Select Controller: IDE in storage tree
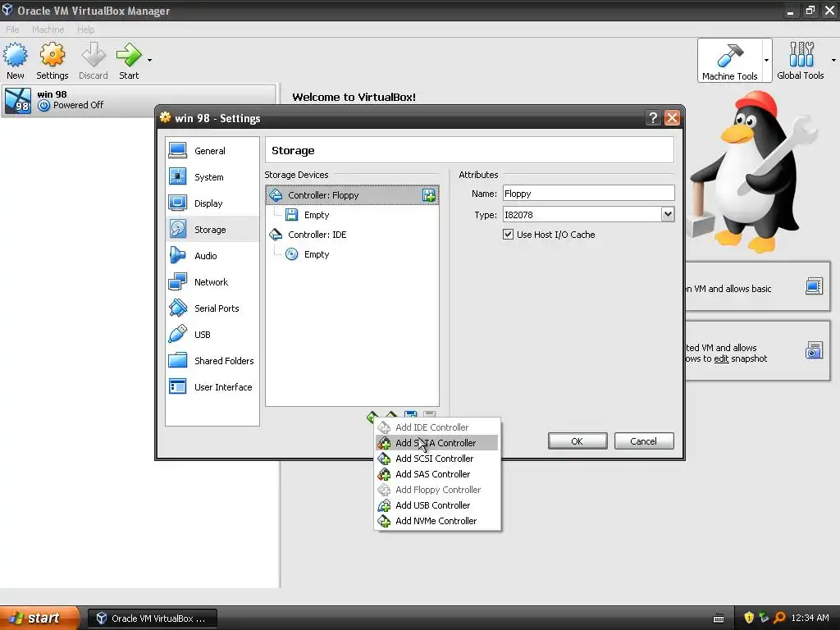This screenshot has height=630, width=840. point(352,235)
